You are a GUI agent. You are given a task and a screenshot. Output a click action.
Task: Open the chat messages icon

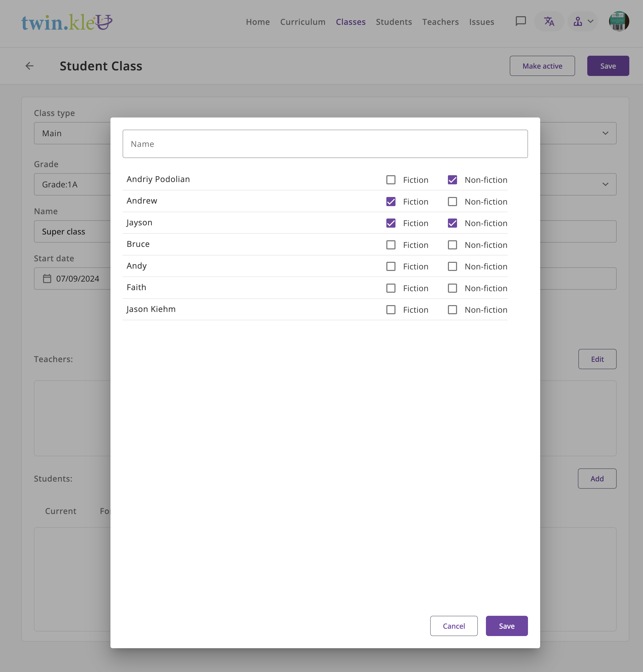(x=520, y=21)
